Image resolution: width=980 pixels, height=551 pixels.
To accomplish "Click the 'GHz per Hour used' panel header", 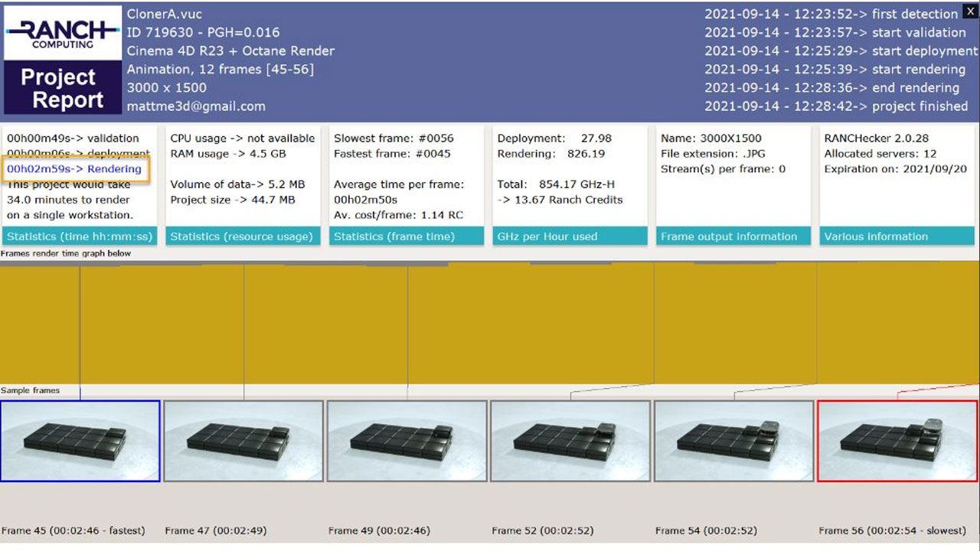I will pos(570,236).
